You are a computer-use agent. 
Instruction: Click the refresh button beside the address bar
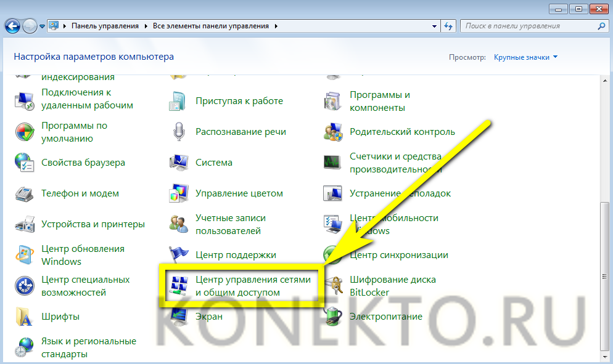click(x=448, y=26)
